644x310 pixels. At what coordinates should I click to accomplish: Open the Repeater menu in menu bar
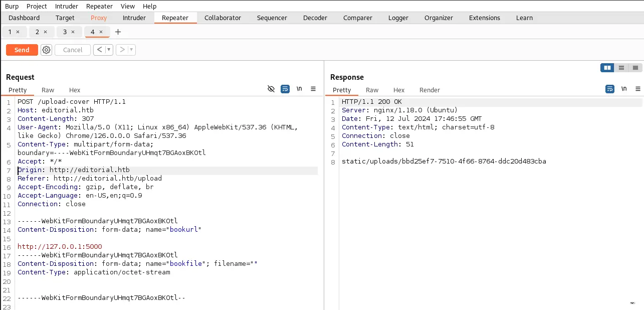[x=99, y=6]
